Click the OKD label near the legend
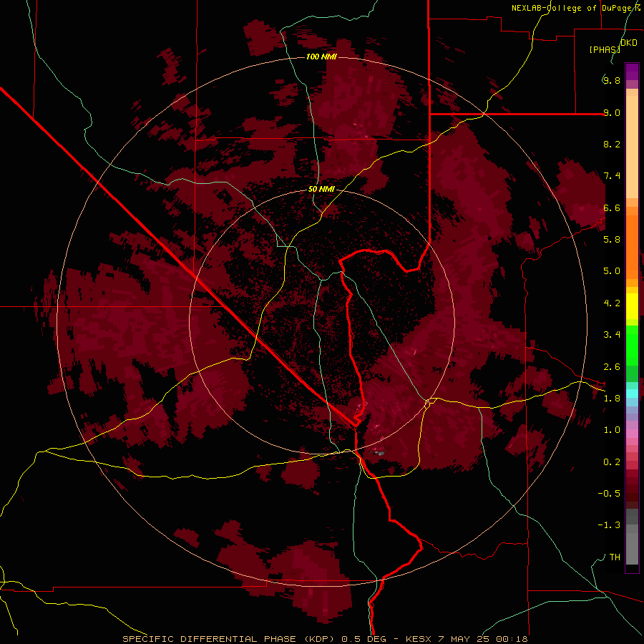 coord(629,43)
